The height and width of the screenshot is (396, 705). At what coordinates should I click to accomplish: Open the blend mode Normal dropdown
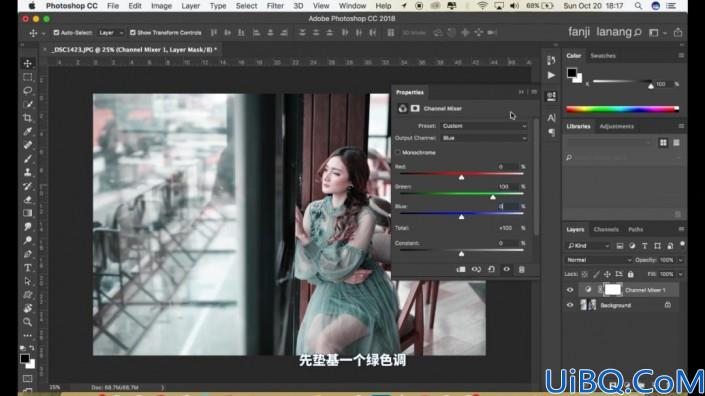point(598,260)
